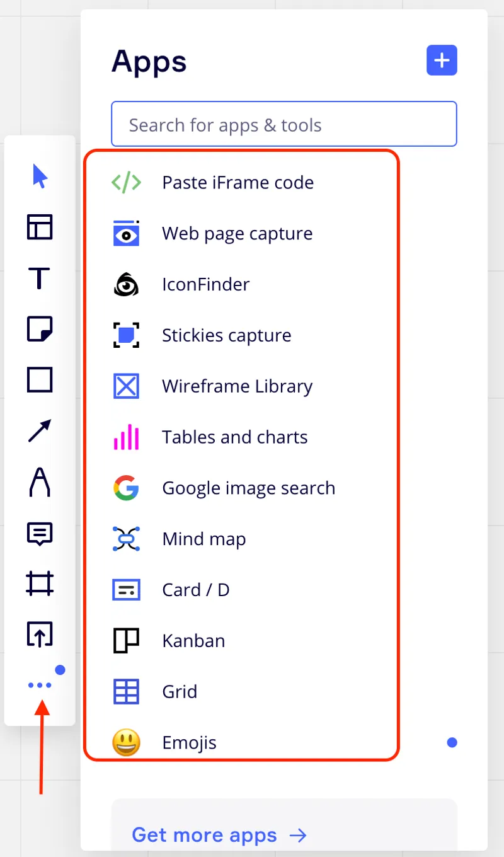Open Wireframe Library from the list
The height and width of the screenshot is (857, 504).
pyautogui.click(x=237, y=386)
